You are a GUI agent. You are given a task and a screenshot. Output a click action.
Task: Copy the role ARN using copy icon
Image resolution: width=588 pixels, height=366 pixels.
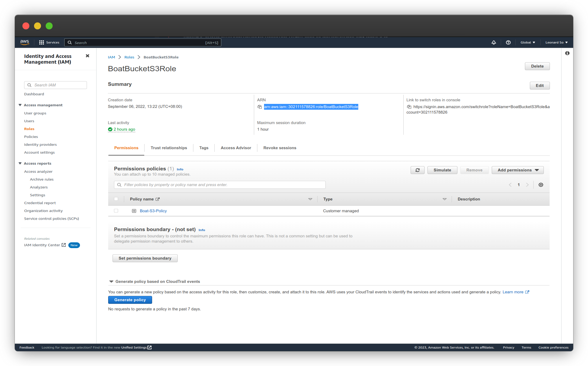pyautogui.click(x=259, y=107)
